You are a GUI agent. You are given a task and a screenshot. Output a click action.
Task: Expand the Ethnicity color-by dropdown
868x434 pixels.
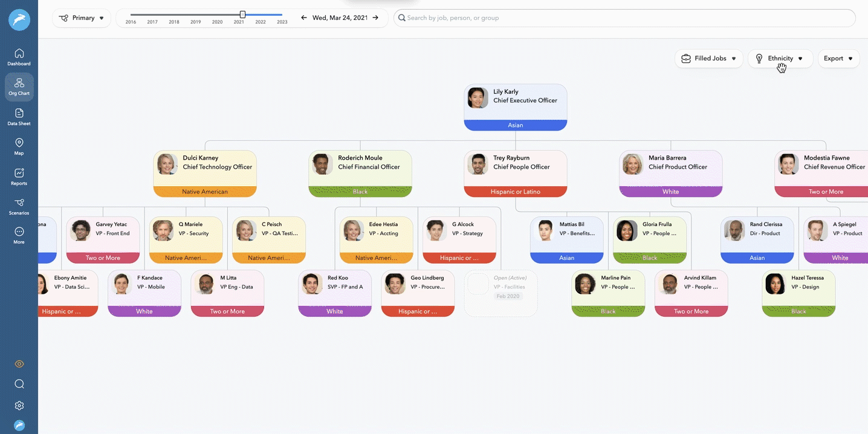[780, 58]
